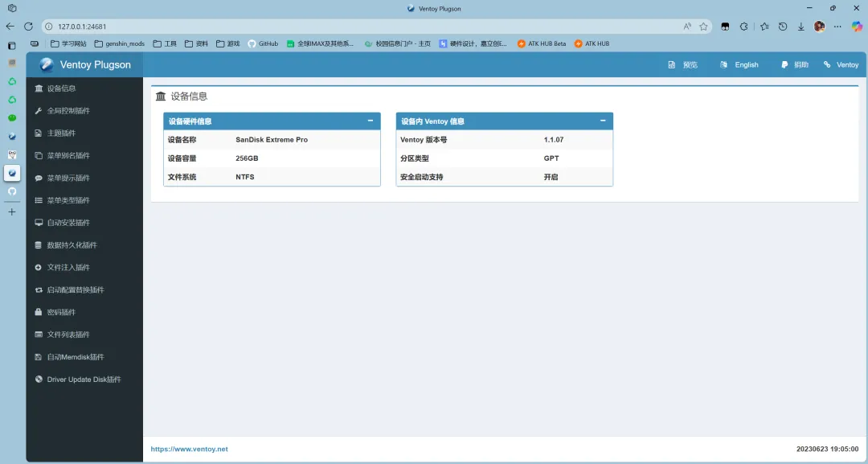Click the timestamp 20230623 19:05:00

(x=827, y=449)
